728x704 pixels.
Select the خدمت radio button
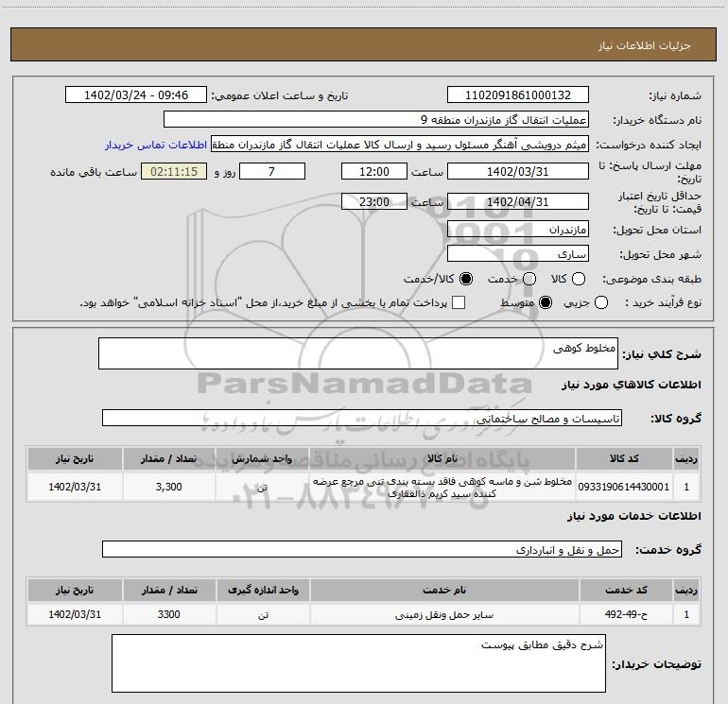529,279
